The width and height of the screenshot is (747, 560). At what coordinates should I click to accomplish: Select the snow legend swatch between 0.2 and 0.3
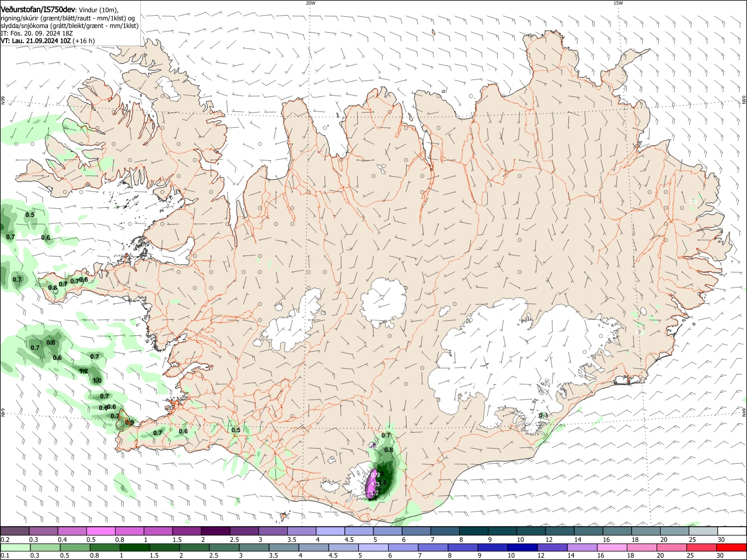click(x=15, y=531)
